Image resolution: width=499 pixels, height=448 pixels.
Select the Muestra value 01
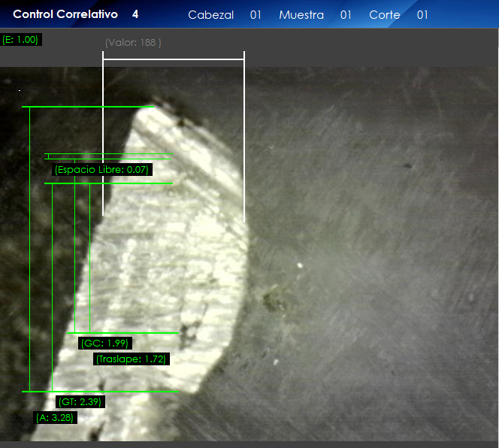[x=346, y=15]
